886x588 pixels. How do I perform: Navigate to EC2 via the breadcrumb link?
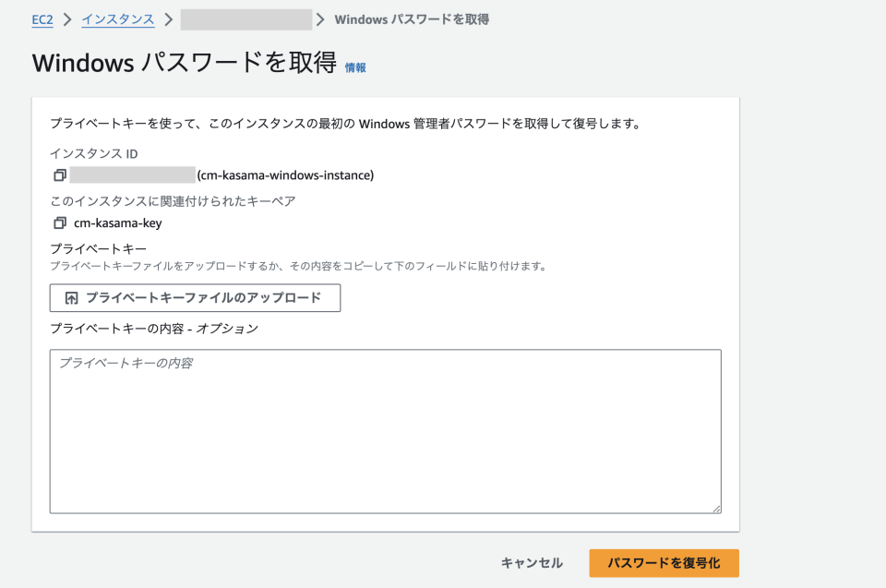[41, 18]
